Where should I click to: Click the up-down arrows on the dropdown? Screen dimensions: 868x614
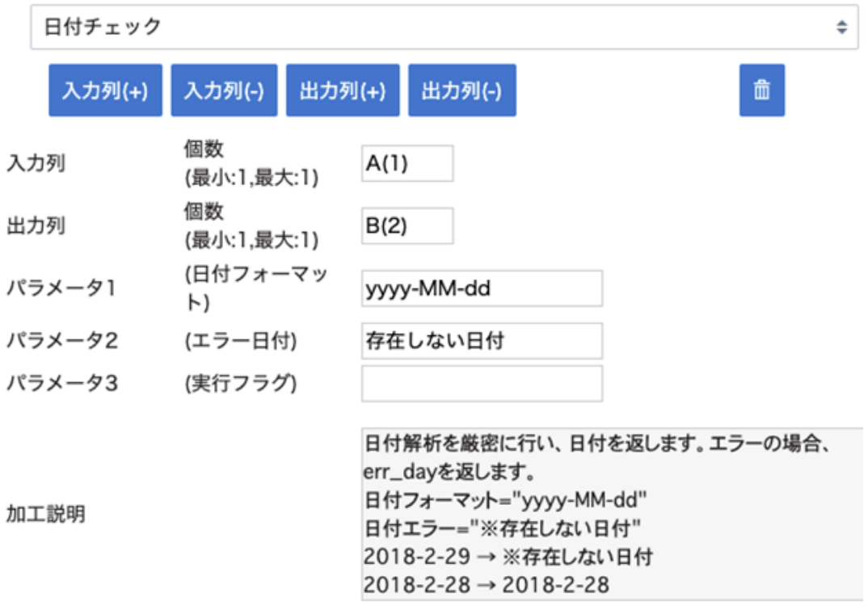841,27
